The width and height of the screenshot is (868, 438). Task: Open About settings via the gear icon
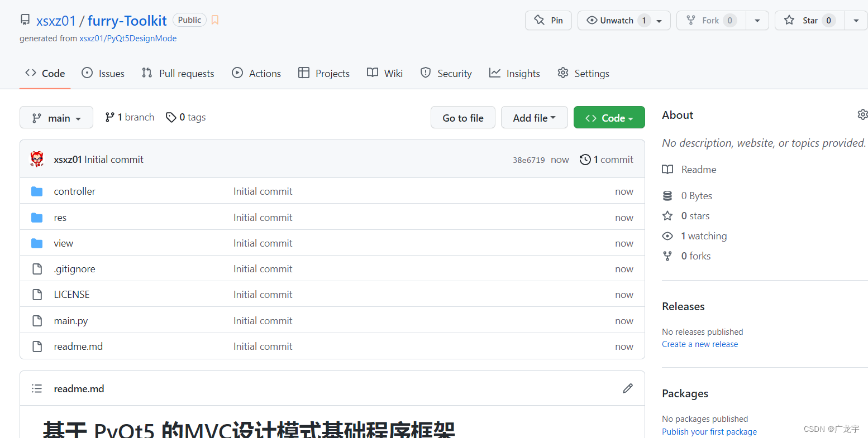pos(862,114)
